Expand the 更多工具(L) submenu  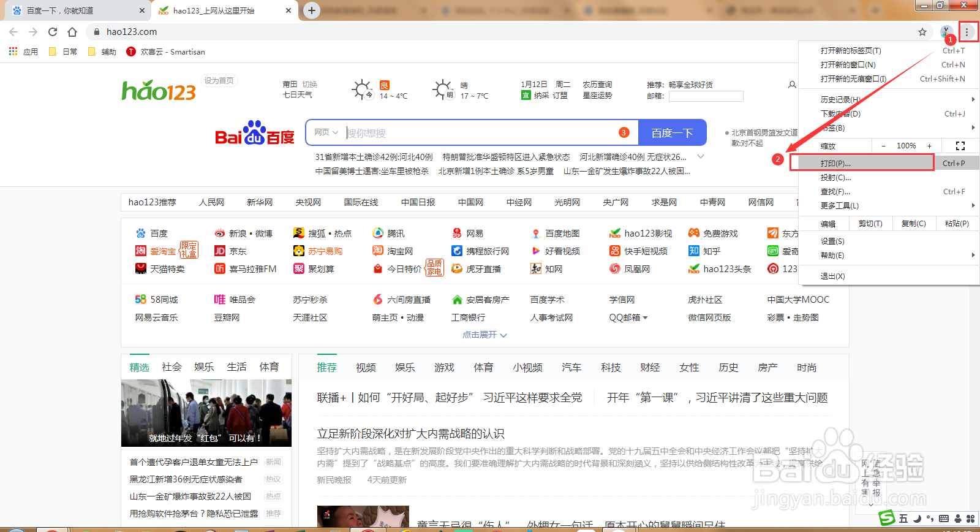[889, 206]
